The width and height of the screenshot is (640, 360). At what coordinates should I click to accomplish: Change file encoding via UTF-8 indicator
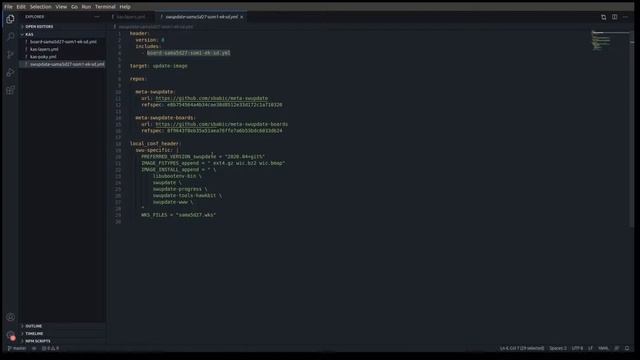coord(577,348)
